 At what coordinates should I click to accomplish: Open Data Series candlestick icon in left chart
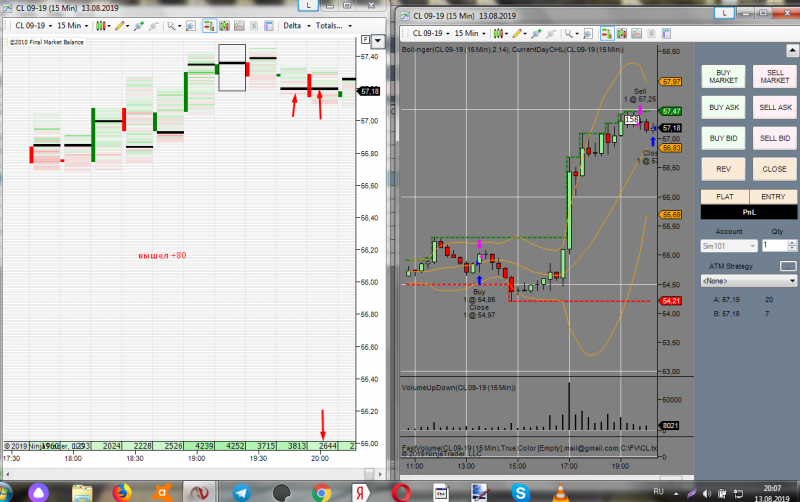[x=224, y=26]
